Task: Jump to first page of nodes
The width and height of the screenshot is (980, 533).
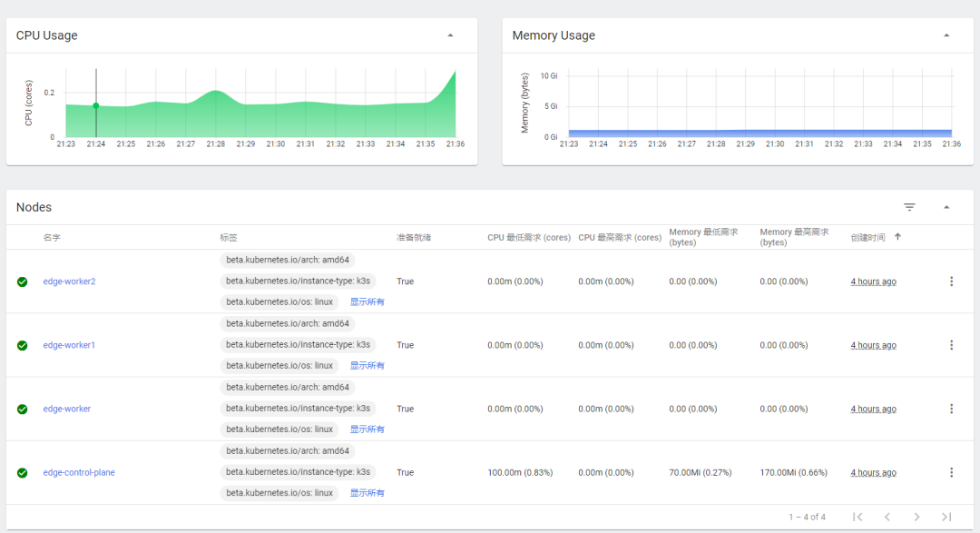Action: pyautogui.click(x=857, y=517)
